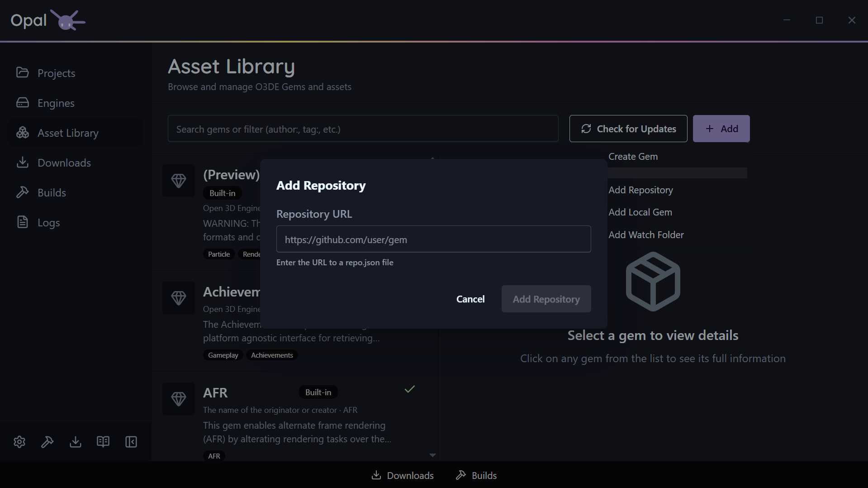Click the (Preview) gem diamond icon
Screen dimensions: 868x488
click(x=179, y=181)
